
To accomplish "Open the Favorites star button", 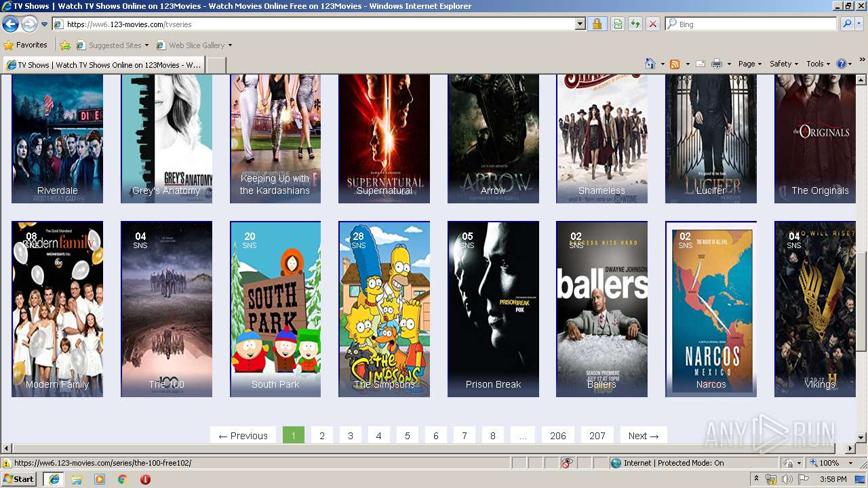I will coord(26,45).
